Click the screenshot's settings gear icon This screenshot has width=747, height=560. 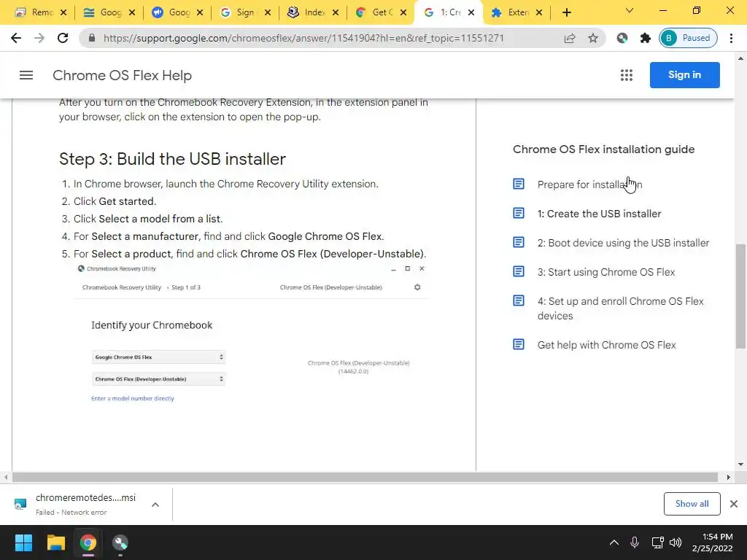point(417,287)
